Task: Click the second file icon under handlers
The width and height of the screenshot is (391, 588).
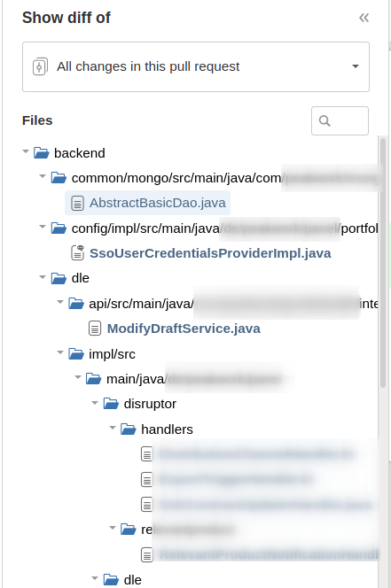Action: coord(147,479)
